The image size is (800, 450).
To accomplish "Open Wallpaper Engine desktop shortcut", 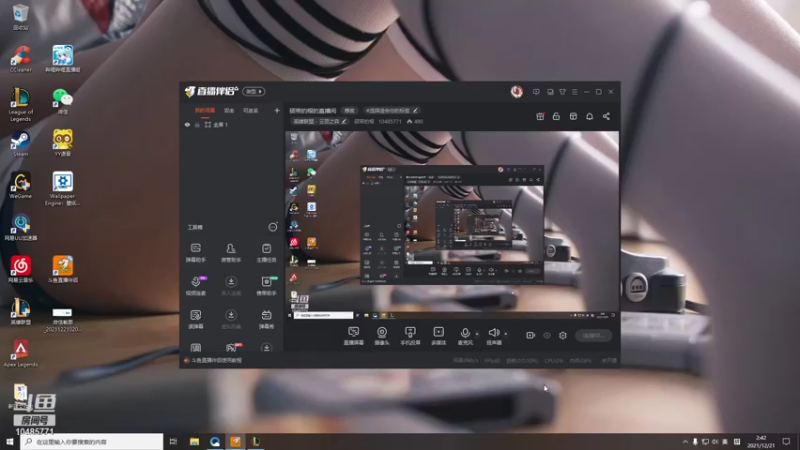I will coord(62,189).
